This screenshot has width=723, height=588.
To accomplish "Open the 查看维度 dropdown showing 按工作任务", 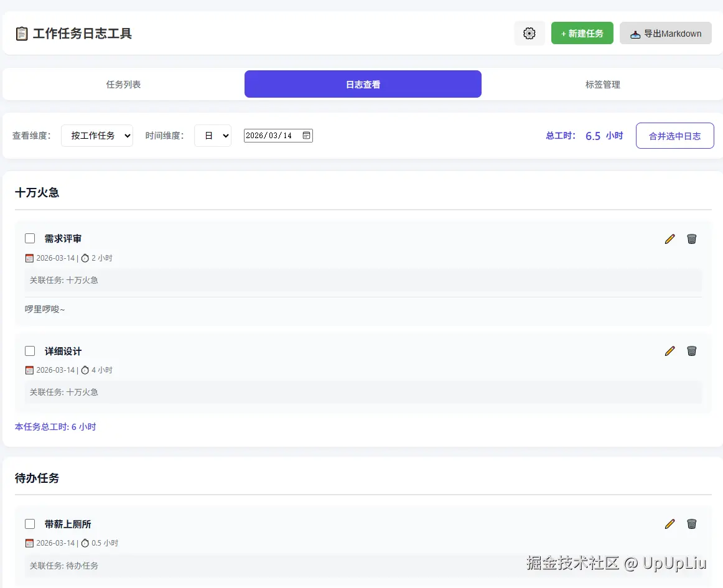I will tap(97, 136).
